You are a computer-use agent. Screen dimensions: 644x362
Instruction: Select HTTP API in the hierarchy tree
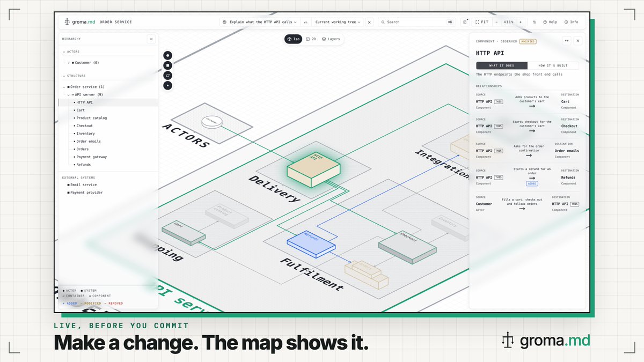pos(108,102)
